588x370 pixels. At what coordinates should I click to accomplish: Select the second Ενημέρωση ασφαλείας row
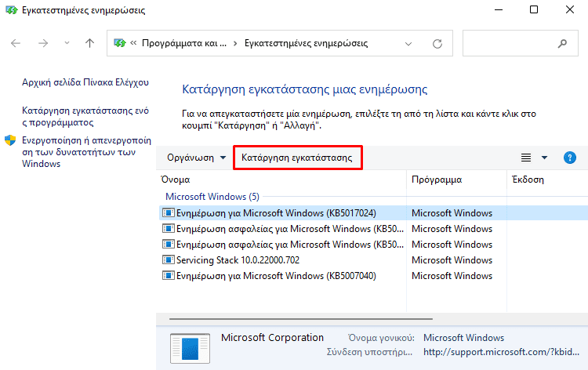coord(373,245)
